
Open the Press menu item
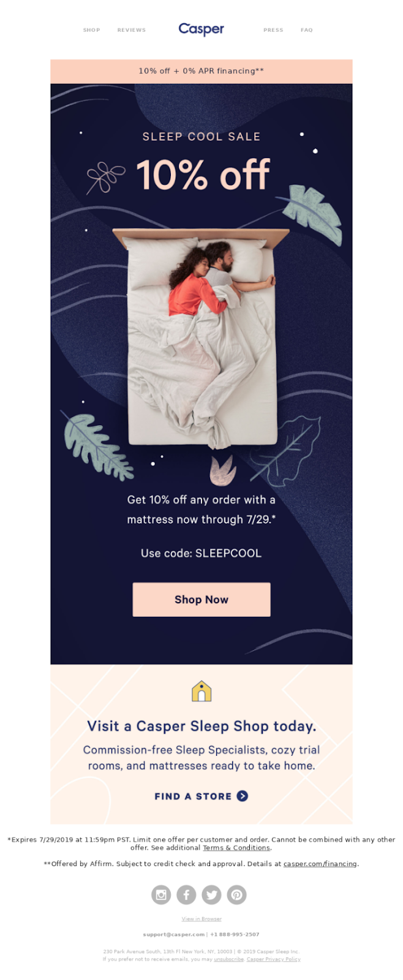point(273,30)
